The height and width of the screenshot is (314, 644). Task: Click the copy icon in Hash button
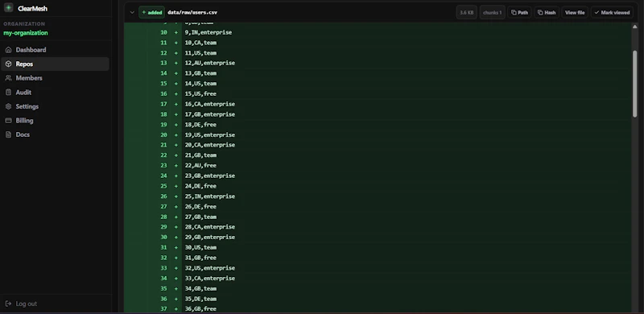(540, 12)
